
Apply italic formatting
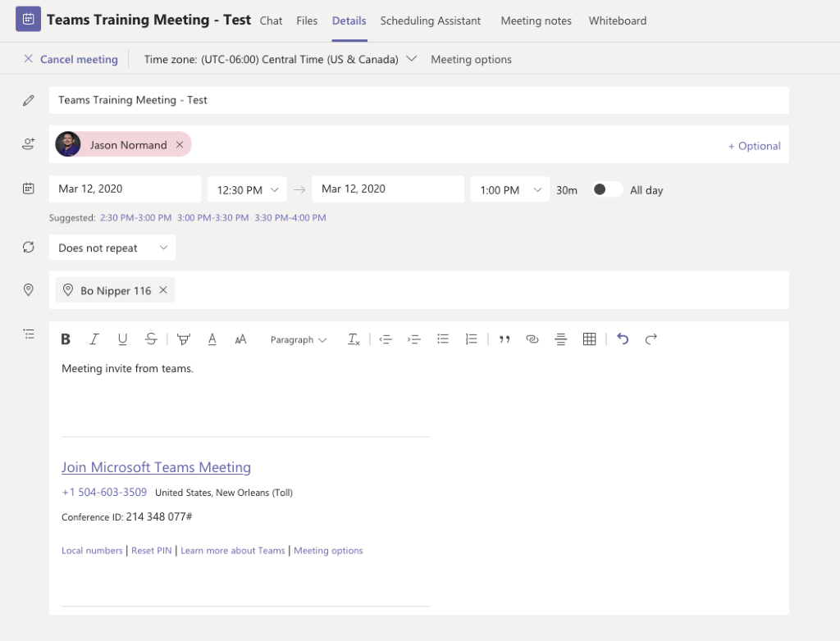click(x=94, y=339)
